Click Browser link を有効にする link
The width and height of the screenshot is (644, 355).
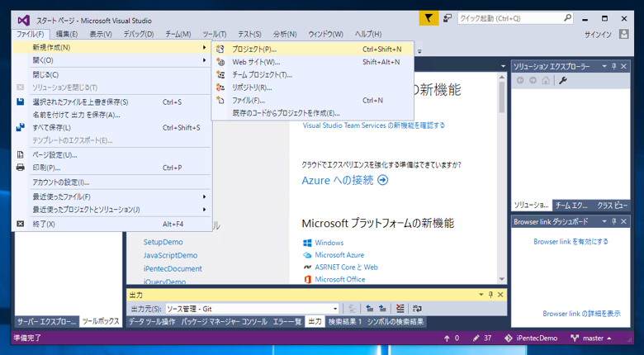point(571,242)
